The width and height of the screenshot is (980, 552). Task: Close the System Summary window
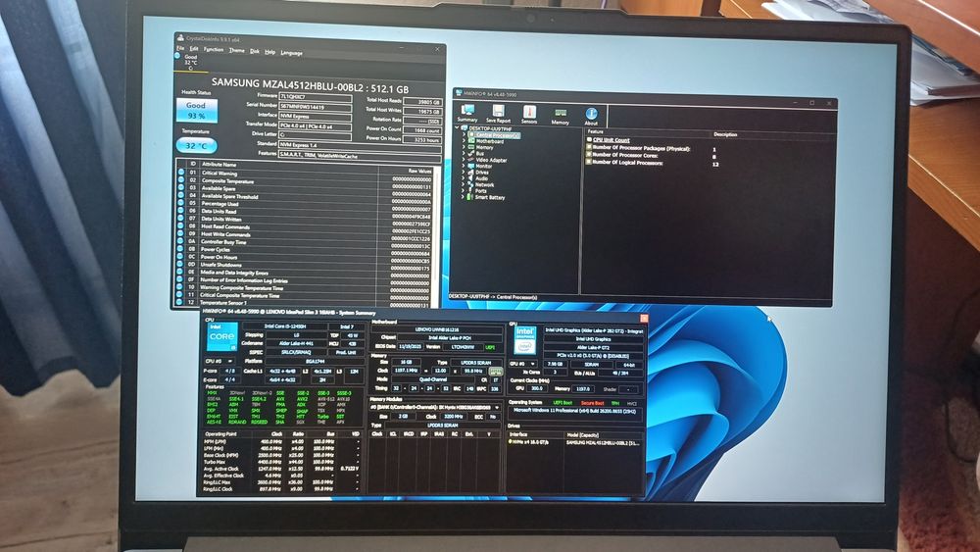coord(644,319)
